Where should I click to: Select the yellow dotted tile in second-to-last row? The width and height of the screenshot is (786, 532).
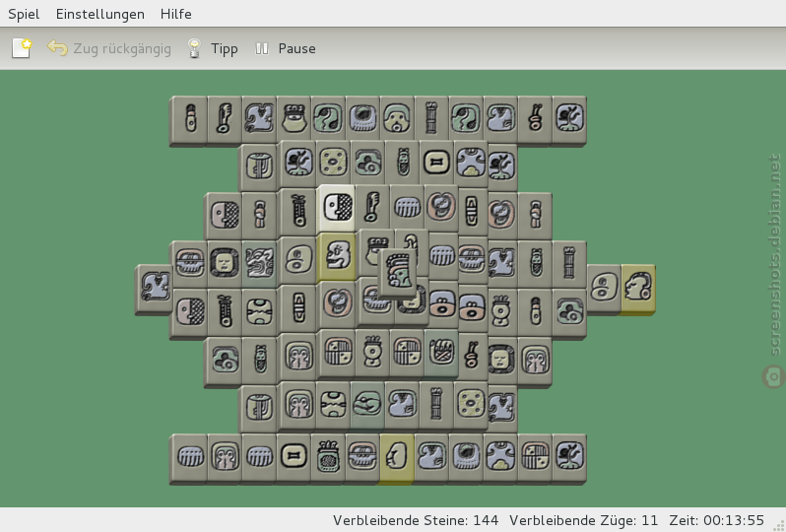(471, 404)
